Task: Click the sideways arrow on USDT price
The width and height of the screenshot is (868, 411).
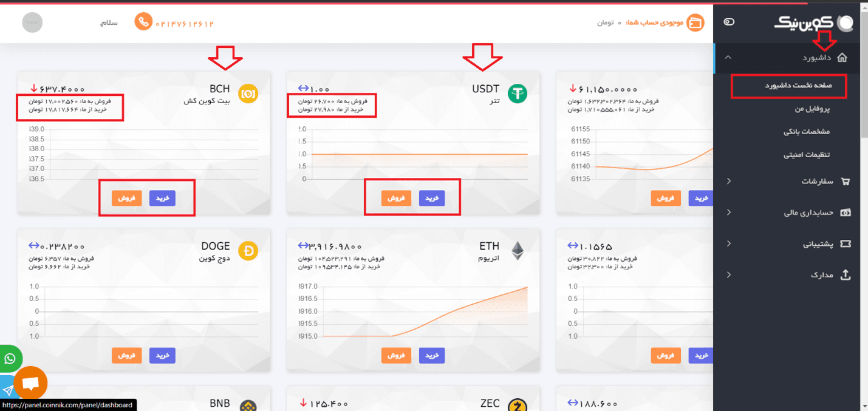Action: click(x=304, y=89)
